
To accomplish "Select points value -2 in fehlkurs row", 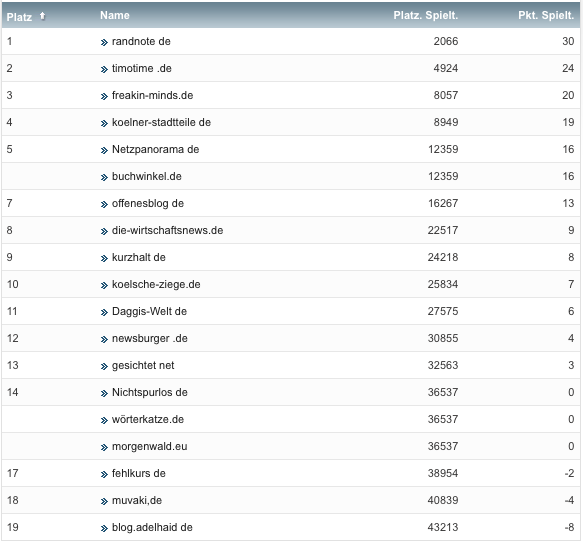I will point(569,473).
